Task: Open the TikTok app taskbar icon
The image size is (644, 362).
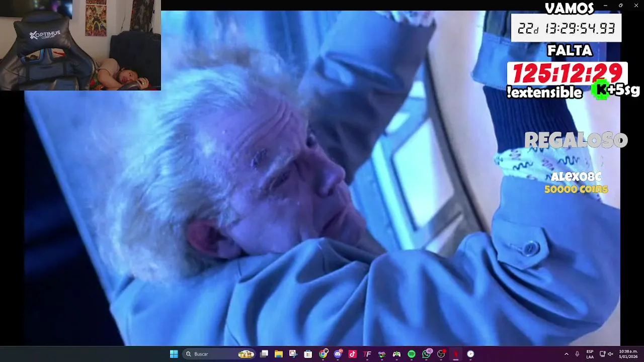Action: tap(352, 354)
